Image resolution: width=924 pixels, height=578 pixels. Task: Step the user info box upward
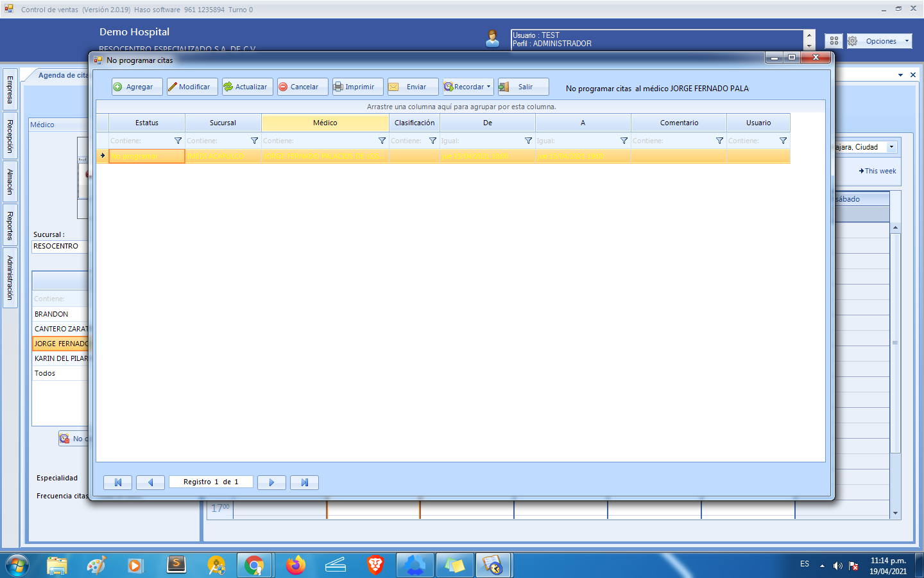tap(809, 35)
